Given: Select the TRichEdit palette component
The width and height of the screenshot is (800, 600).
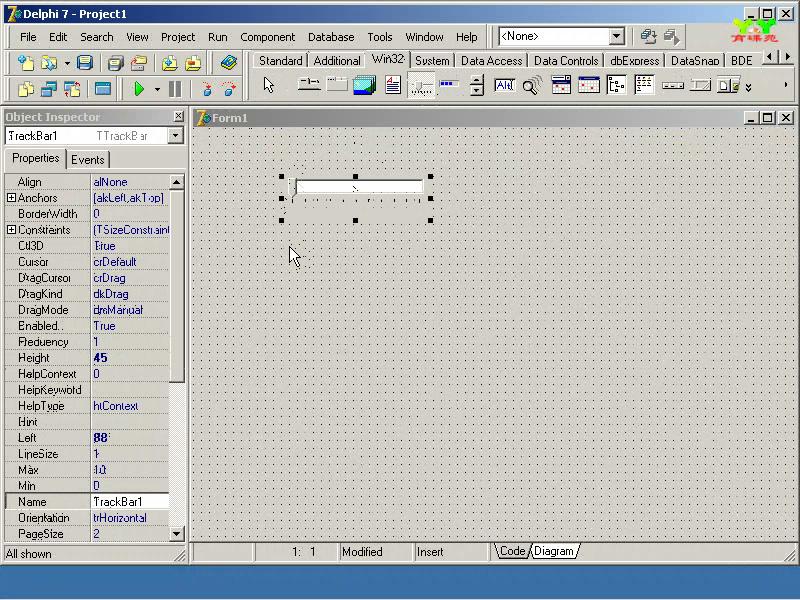Looking at the screenshot, I should (393, 85).
